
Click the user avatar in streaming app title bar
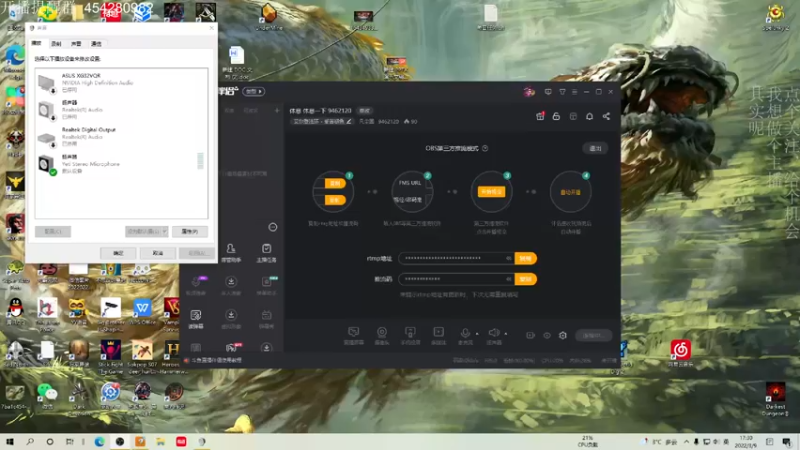coord(529,92)
